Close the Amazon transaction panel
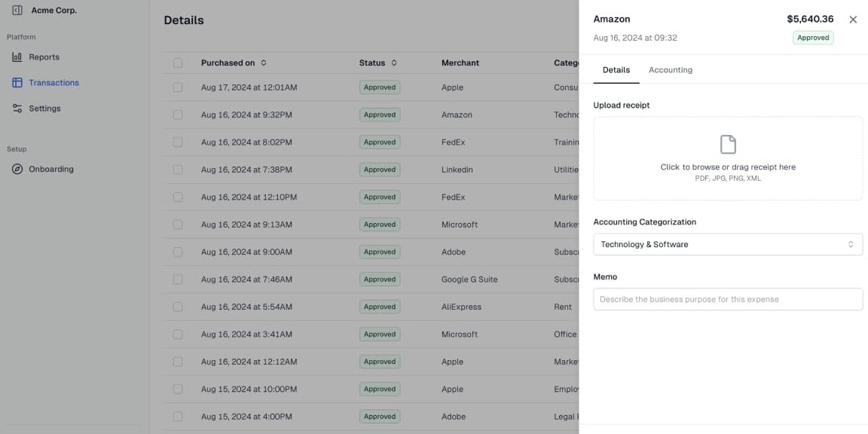 (853, 20)
